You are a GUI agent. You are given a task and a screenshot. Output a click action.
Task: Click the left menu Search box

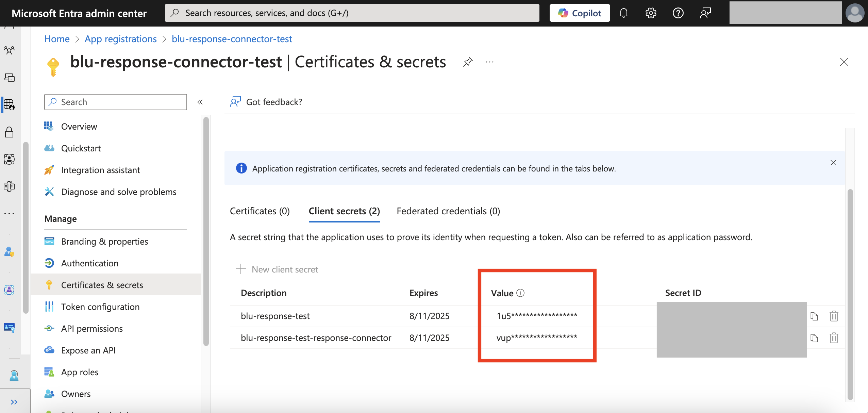tap(115, 102)
